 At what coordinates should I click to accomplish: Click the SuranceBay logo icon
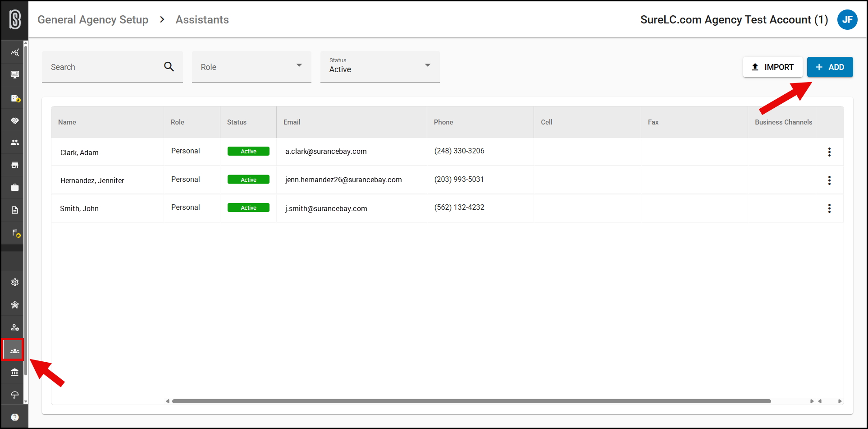click(x=15, y=20)
